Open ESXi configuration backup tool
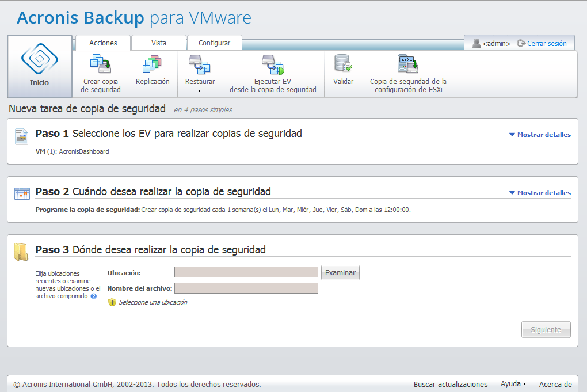The height and width of the screenshot is (392, 587). 407,64
